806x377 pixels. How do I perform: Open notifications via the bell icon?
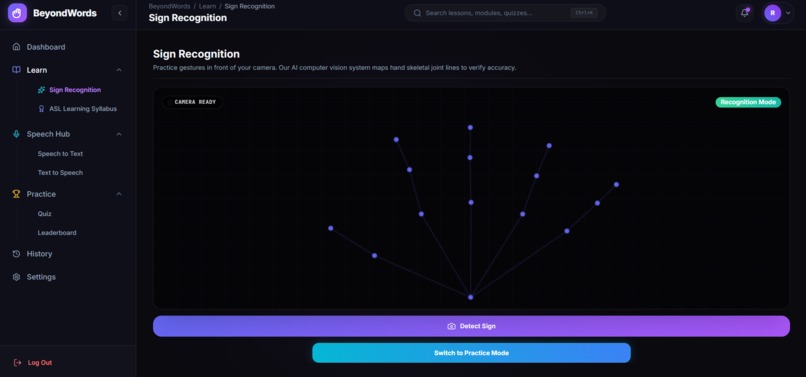click(x=744, y=13)
